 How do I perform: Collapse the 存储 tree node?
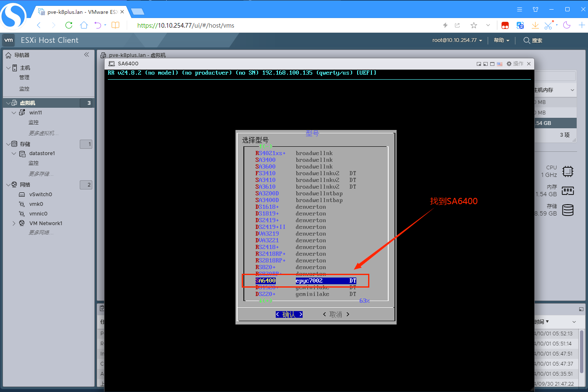click(x=8, y=144)
